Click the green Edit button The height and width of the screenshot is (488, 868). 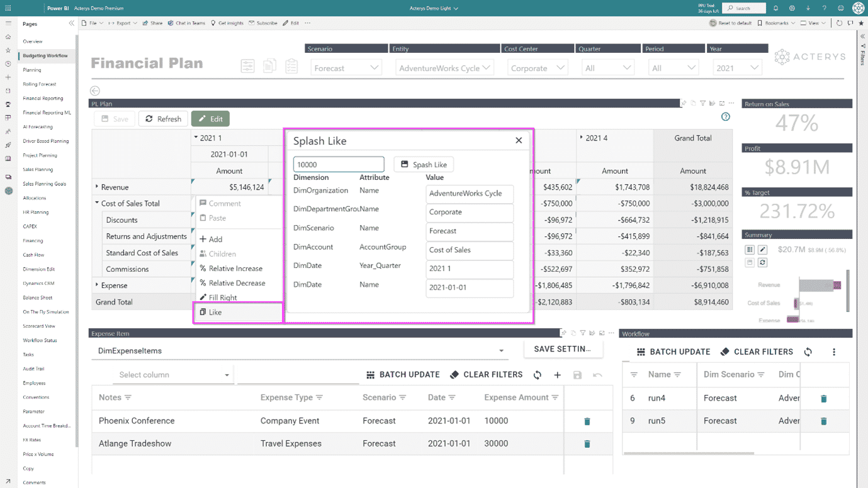(x=210, y=119)
